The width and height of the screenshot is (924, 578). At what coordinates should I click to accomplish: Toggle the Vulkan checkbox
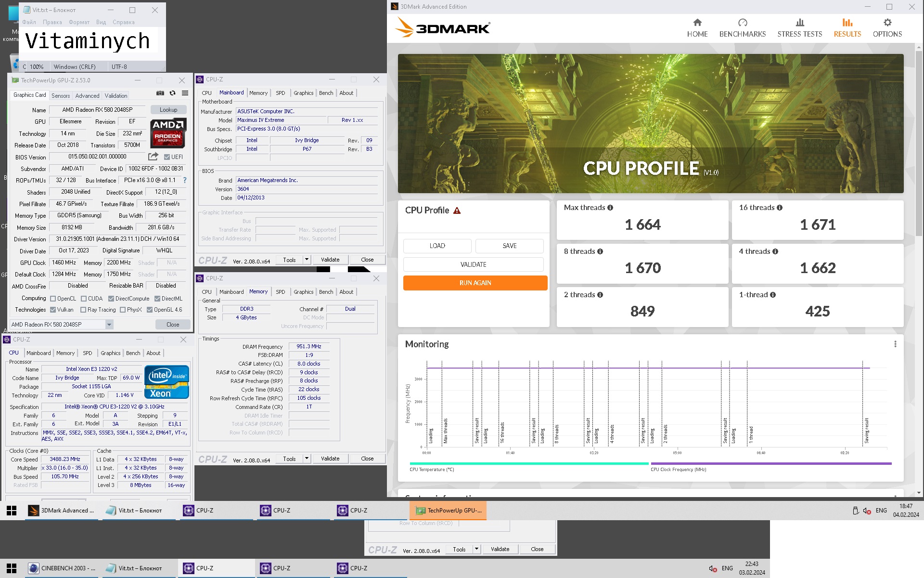(53, 310)
